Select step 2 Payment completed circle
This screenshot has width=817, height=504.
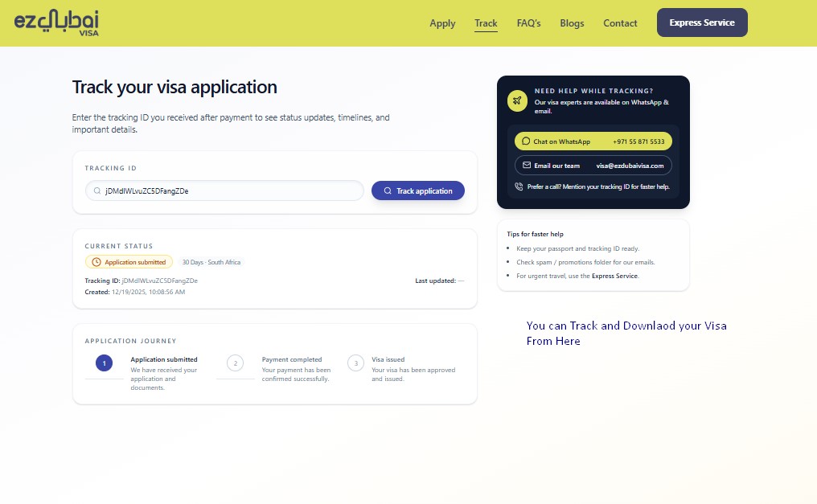pos(235,363)
